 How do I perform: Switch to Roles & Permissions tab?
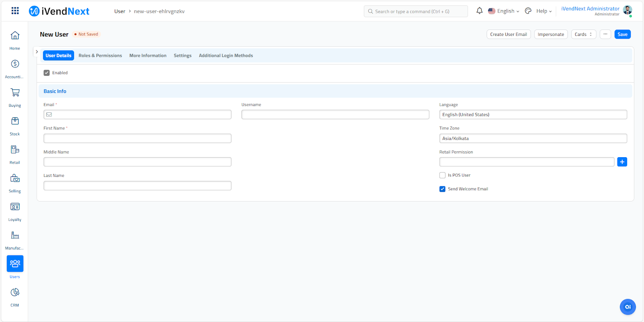pyautogui.click(x=100, y=56)
